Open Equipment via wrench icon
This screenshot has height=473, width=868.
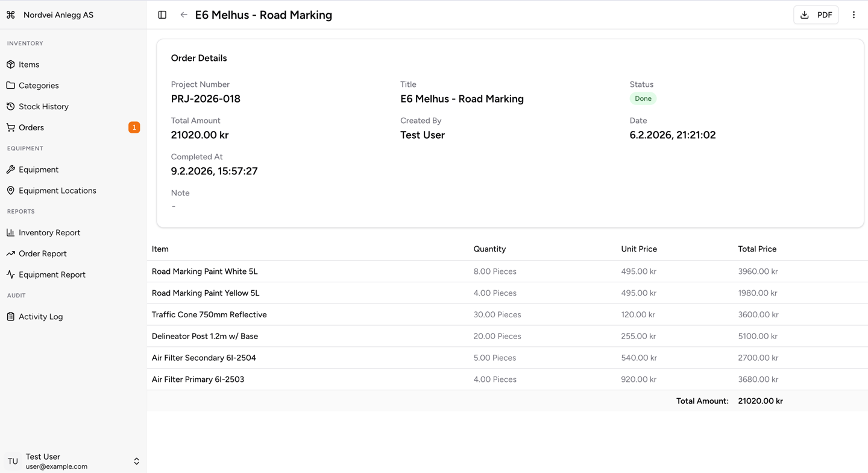pos(10,170)
